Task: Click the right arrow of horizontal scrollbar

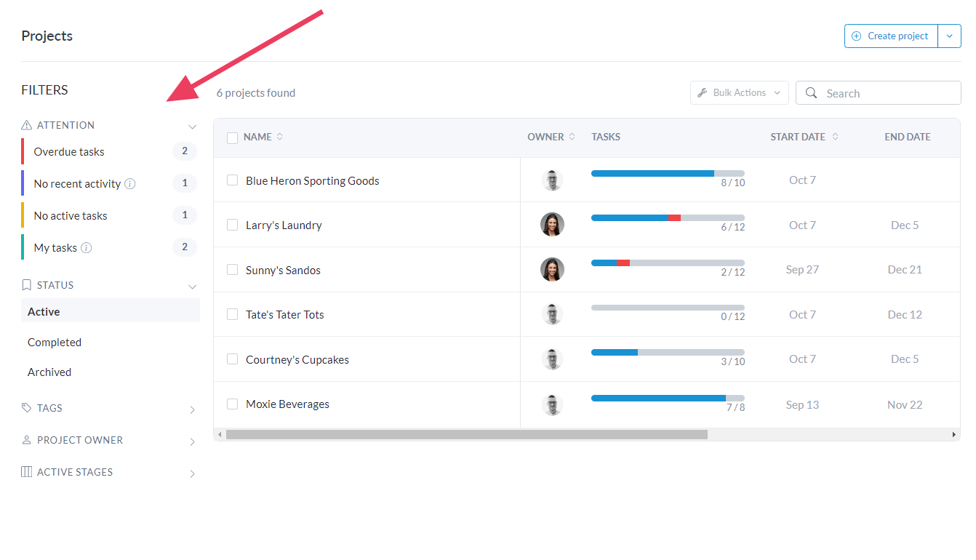Action: 954,434
